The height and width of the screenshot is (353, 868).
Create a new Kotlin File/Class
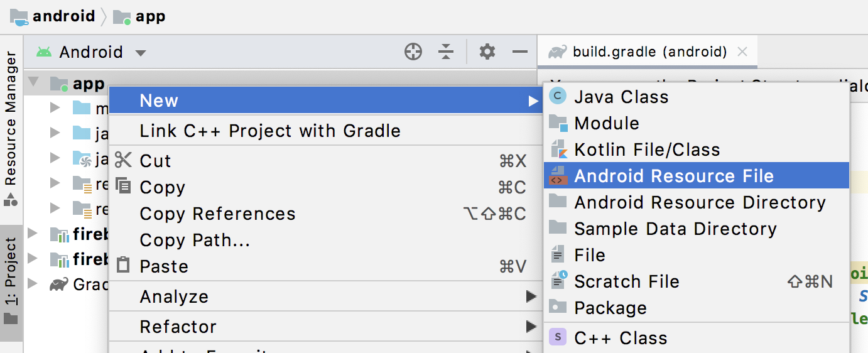(647, 149)
